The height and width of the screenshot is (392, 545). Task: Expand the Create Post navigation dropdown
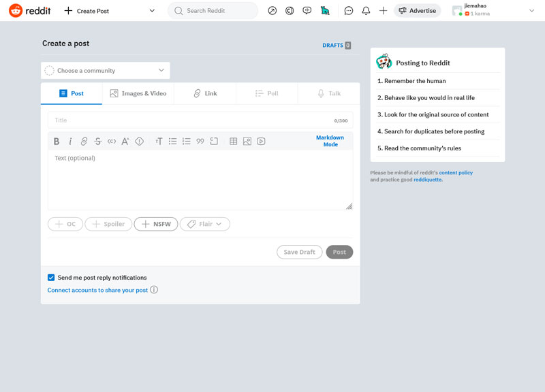[x=152, y=11]
